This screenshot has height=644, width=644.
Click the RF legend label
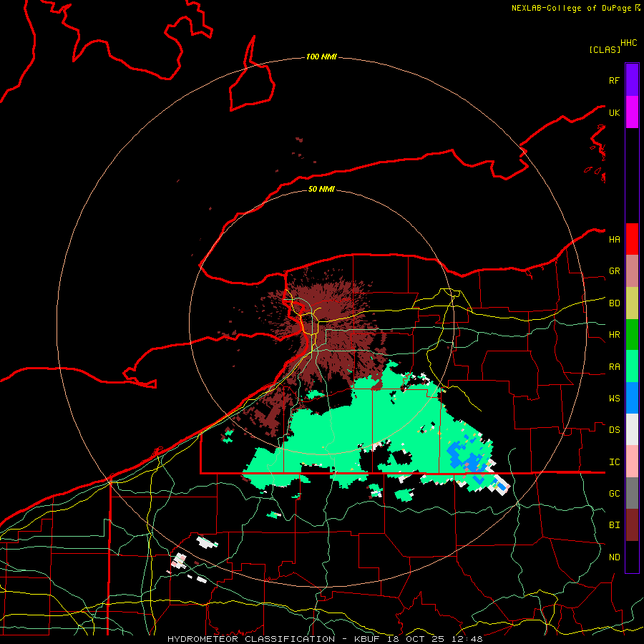tap(614, 81)
